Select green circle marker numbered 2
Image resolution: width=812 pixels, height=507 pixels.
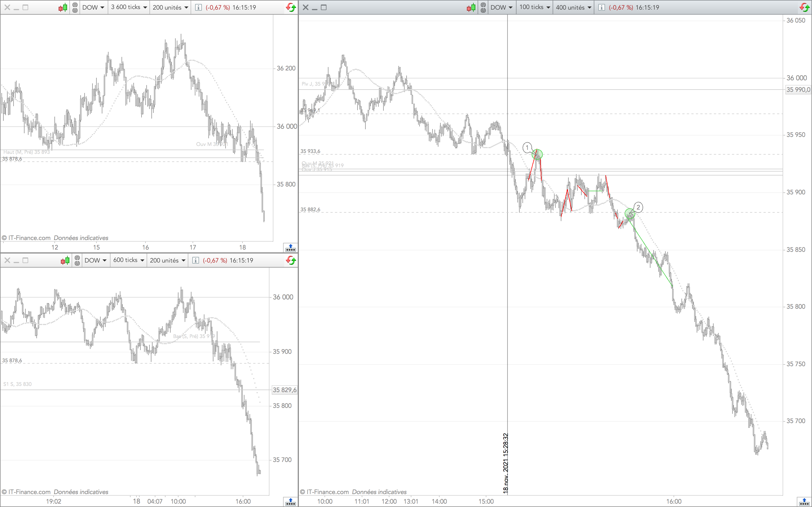coord(630,214)
